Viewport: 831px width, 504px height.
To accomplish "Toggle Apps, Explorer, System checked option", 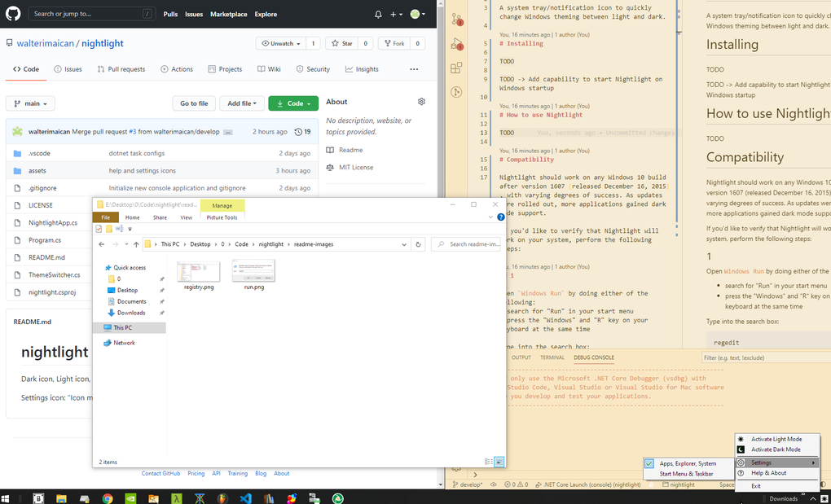I will tap(688, 463).
